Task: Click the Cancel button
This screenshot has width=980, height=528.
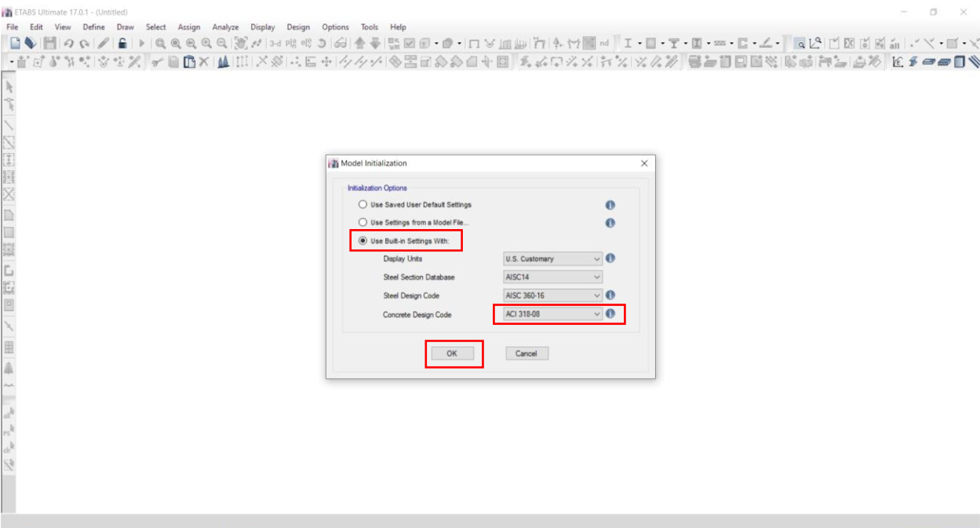Action: (526, 354)
